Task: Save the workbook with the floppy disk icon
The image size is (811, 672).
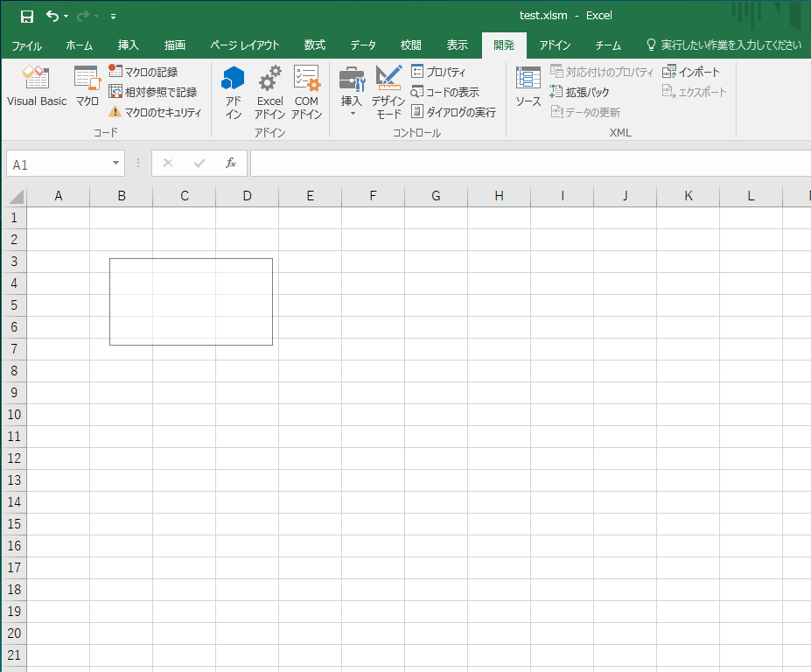Action: [x=27, y=17]
